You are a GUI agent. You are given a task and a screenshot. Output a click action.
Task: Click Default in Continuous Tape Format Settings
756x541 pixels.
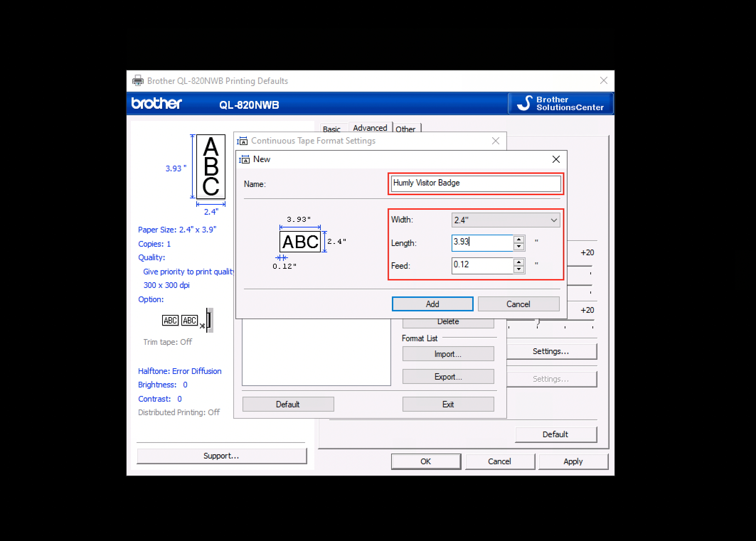(288, 404)
